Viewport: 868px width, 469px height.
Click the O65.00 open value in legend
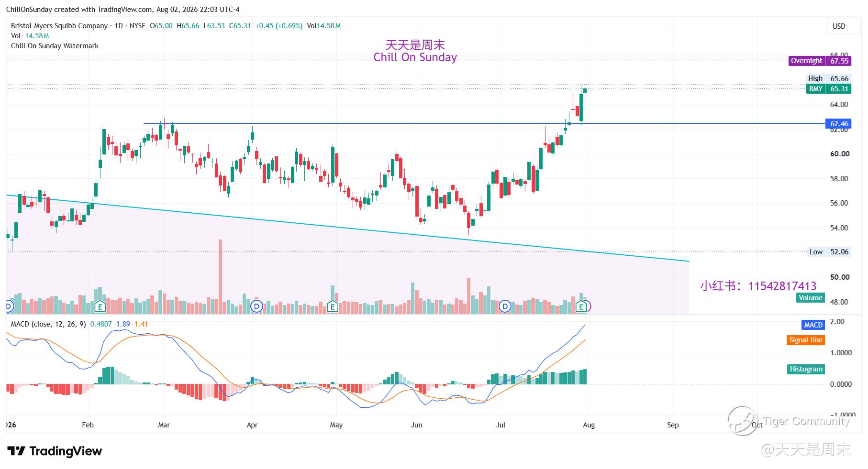point(161,26)
